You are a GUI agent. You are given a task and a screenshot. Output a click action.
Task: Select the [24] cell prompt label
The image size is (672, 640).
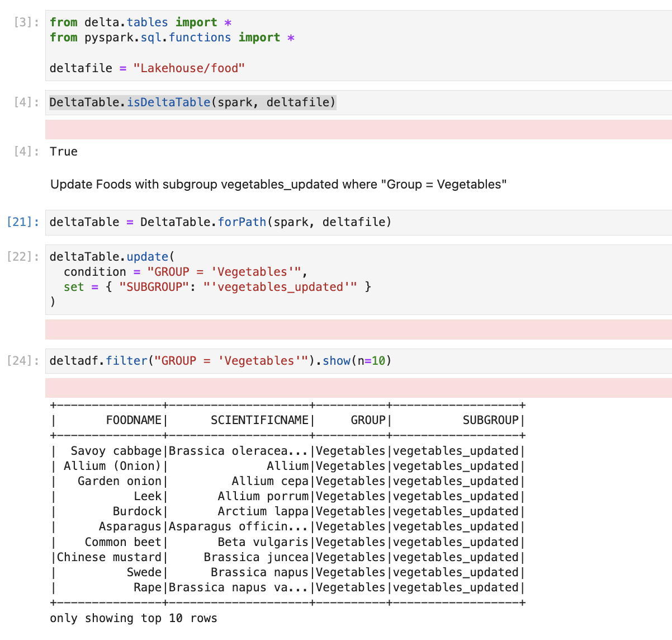pyautogui.click(x=23, y=361)
